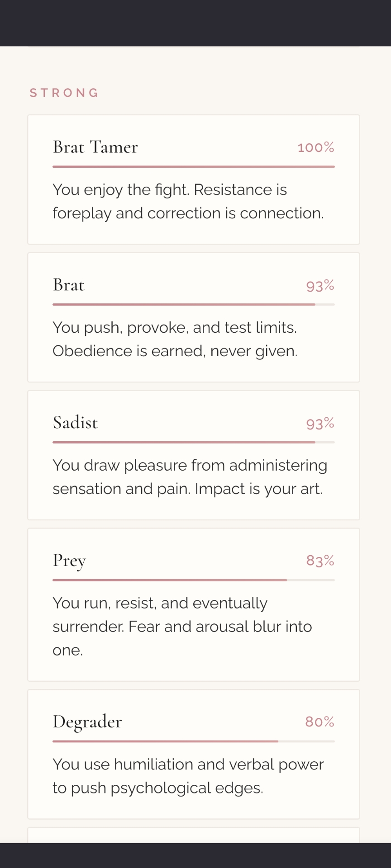Image resolution: width=391 pixels, height=868 pixels.
Task: Open the Degrader card title
Action: click(87, 722)
